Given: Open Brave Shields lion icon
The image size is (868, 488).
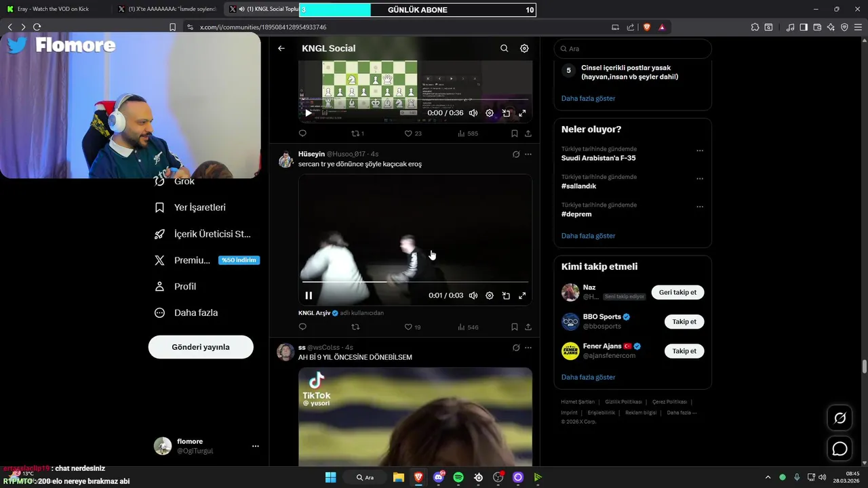Looking at the screenshot, I should 646,27.
